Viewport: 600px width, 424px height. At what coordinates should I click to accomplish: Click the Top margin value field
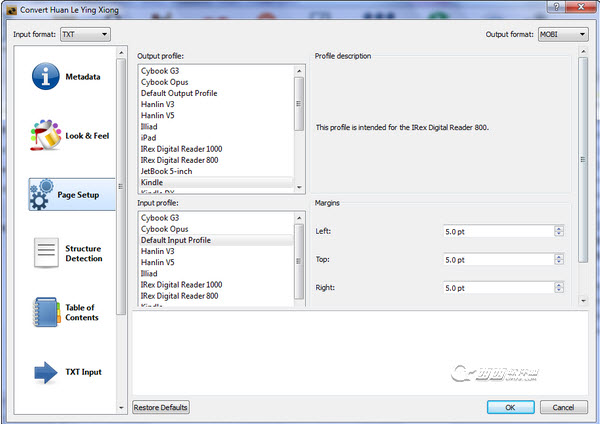pyautogui.click(x=498, y=259)
